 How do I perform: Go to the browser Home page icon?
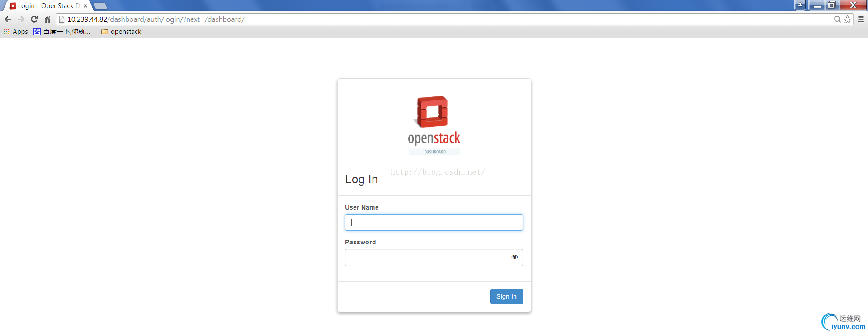pyautogui.click(x=47, y=19)
